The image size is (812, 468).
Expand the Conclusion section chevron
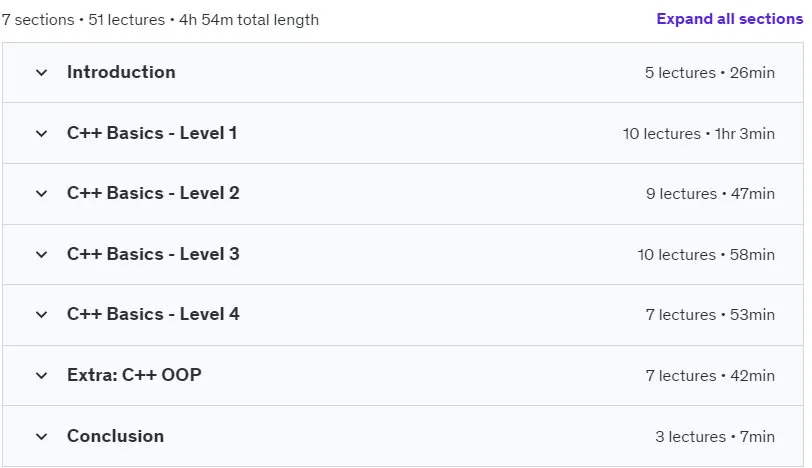41,437
